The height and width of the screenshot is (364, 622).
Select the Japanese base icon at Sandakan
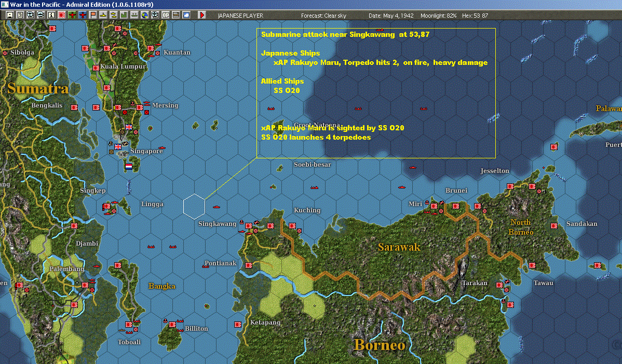[x=554, y=226]
